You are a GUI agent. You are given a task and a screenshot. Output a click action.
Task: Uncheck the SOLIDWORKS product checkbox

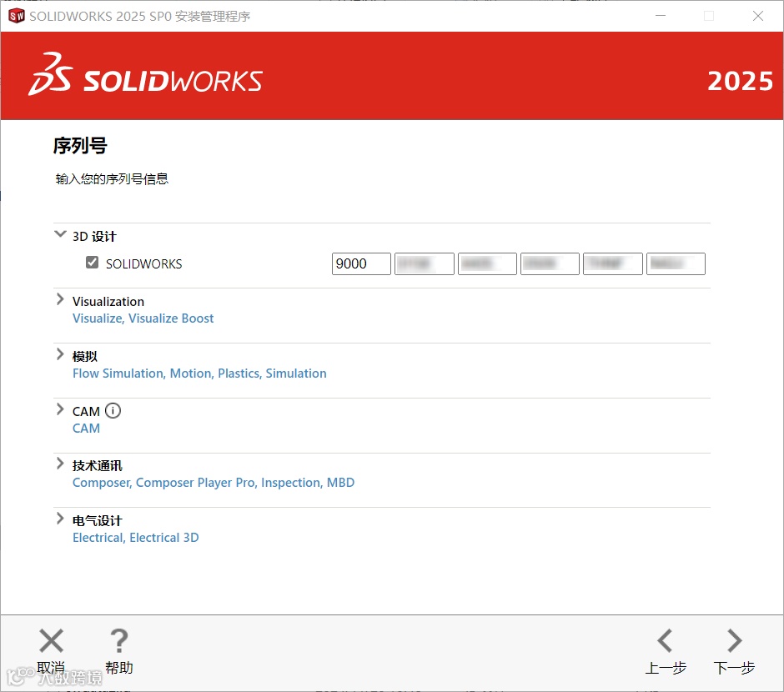[x=92, y=263]
